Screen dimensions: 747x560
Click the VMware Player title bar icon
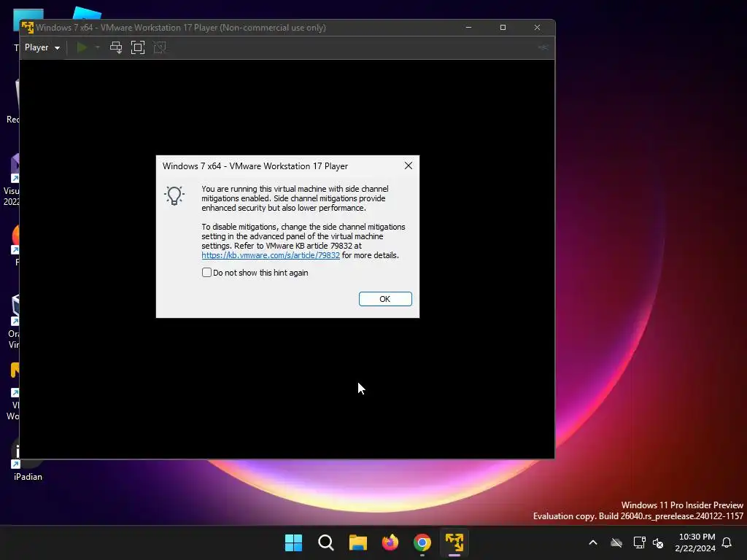(28, 28)
